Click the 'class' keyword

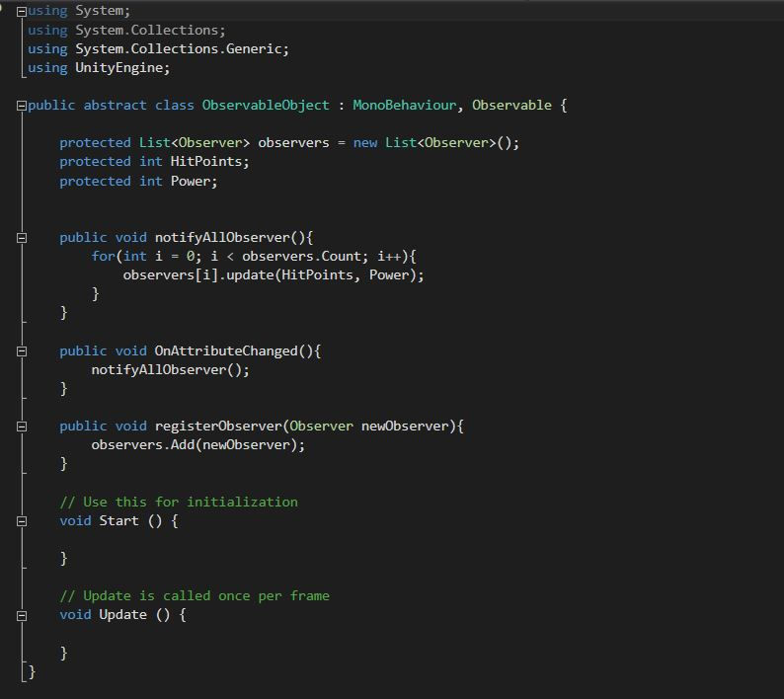(174, 105)
